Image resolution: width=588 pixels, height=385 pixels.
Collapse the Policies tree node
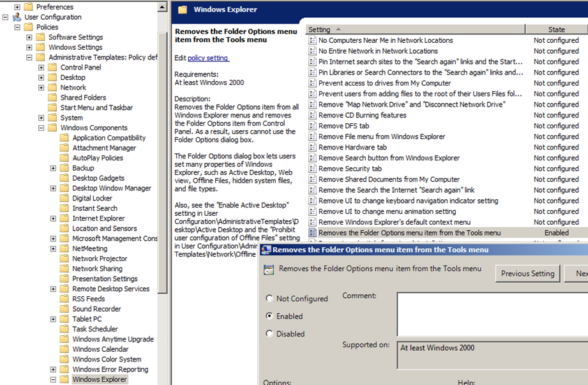(x=17, y=27)
